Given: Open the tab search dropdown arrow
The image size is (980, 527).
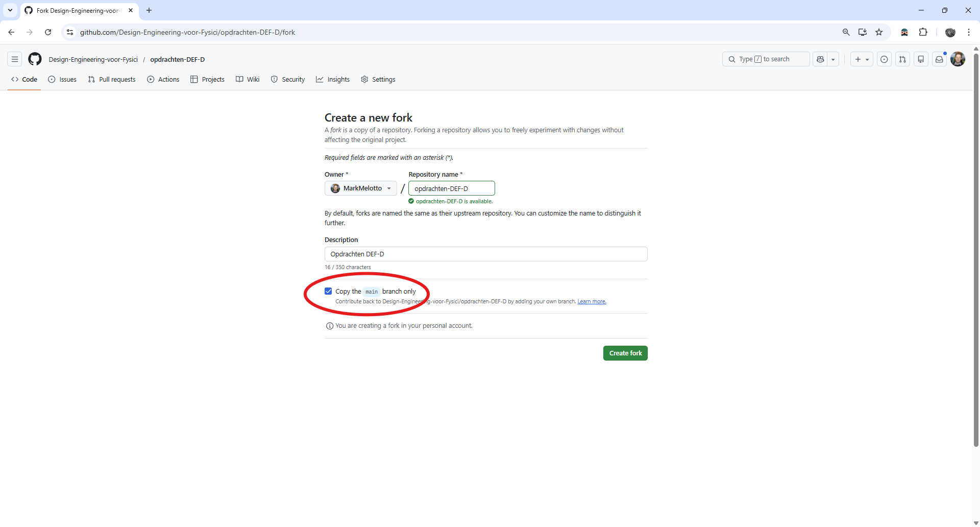Looking at the screenshot, I should pyautogui.click(x=10, y=10).
